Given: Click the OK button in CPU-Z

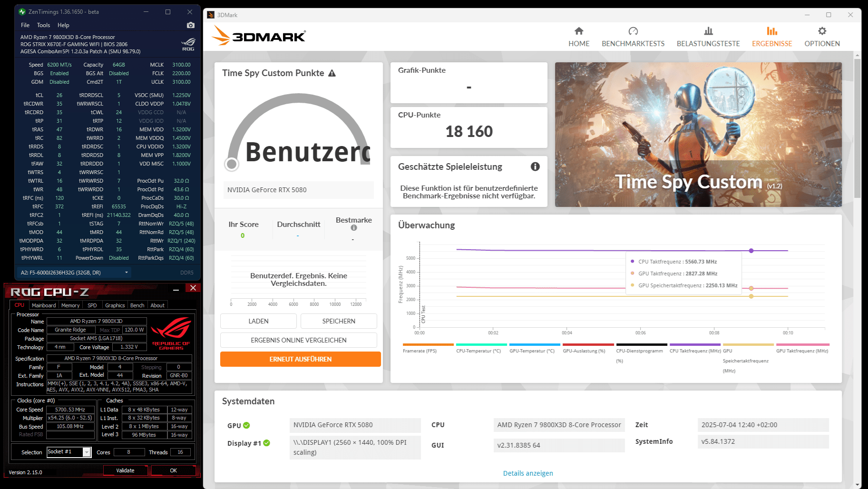Looking at the screenshot, I should pyautogui.click(x=174, y=470).
